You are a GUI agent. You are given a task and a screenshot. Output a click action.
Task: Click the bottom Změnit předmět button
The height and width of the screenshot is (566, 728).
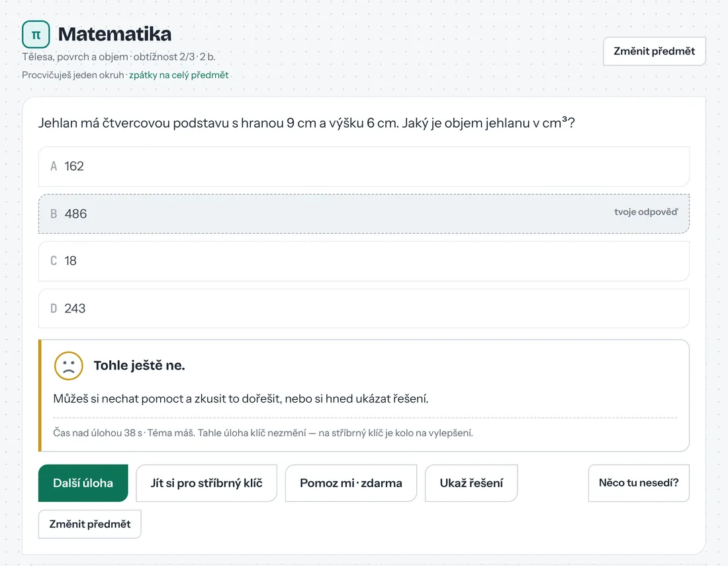pyautogui.click(x=89, y=524)
